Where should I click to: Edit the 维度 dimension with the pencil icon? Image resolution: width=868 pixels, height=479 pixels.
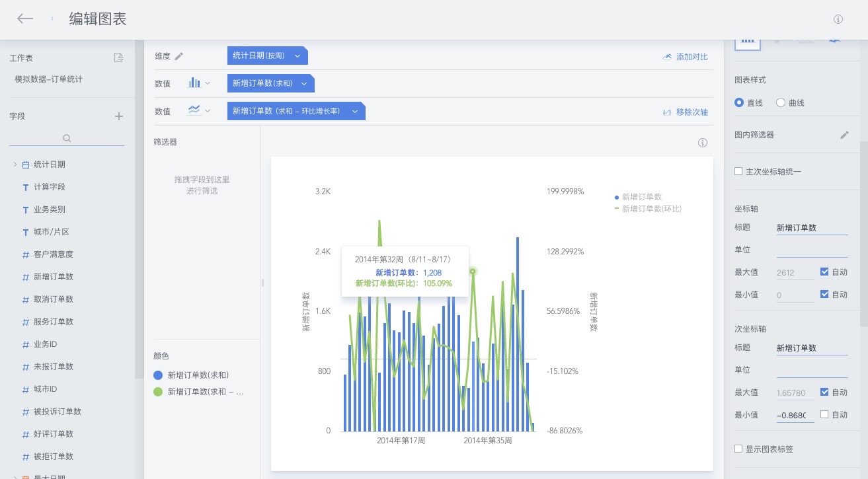(x=178, y=56)
